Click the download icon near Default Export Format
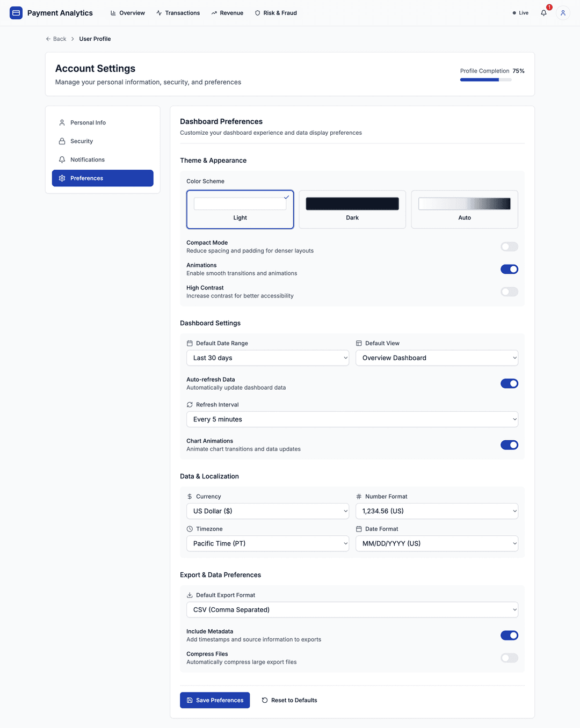 189,595
